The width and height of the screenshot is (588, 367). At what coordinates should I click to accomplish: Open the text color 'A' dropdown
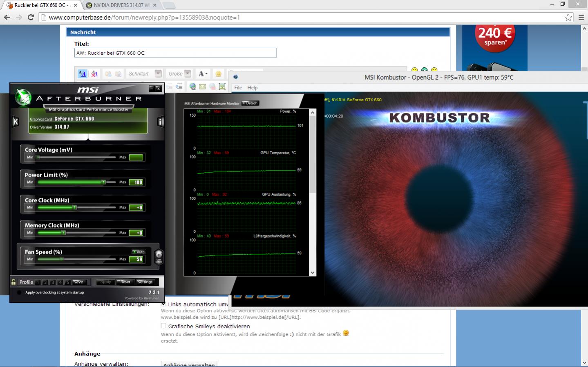point(203,74)
